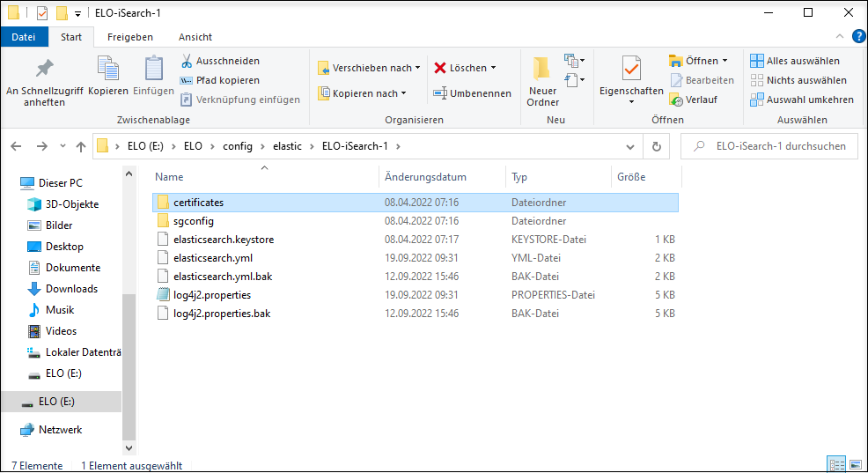Select Lokaler Datenträger in navigation pane
This screenshot has width=868, height=473.
pos(74,352)
